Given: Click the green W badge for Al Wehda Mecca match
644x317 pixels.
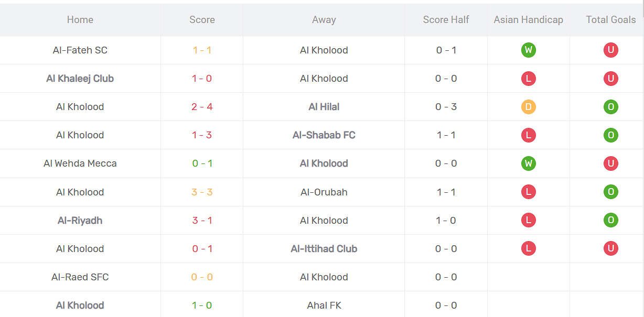Looking at the screenshot, I should [x=528, y=163].
